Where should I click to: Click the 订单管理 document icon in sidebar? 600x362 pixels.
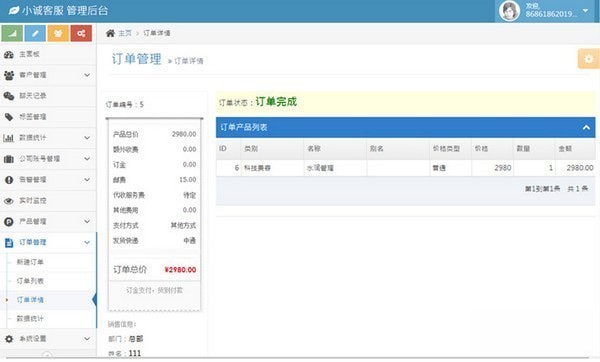coord(8,243)
